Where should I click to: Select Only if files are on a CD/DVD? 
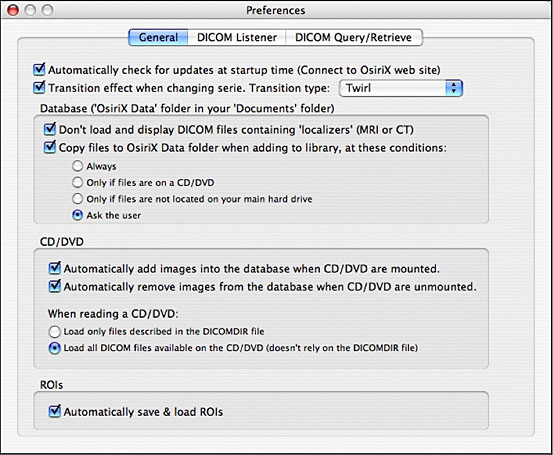(x=77, y=182)
